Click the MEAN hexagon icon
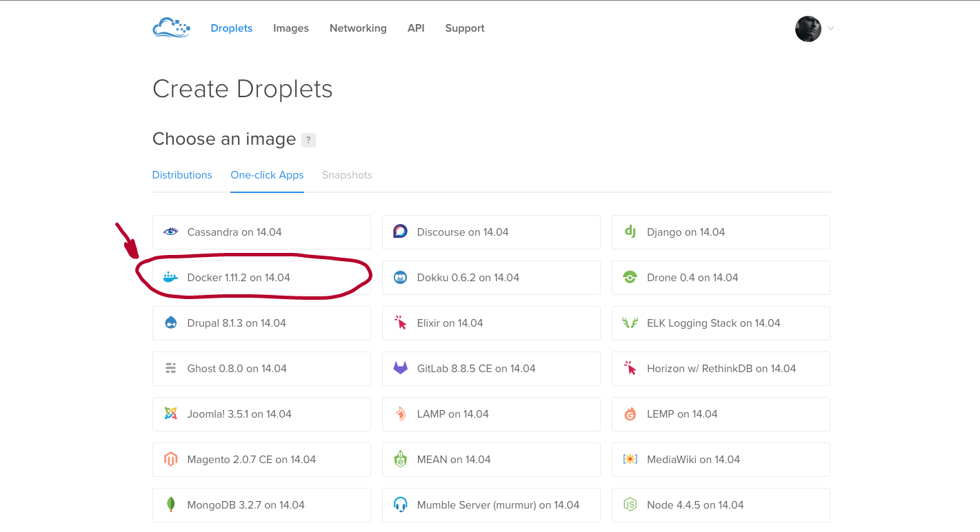This screenshot has width=980, height=532. coord(400,460)
